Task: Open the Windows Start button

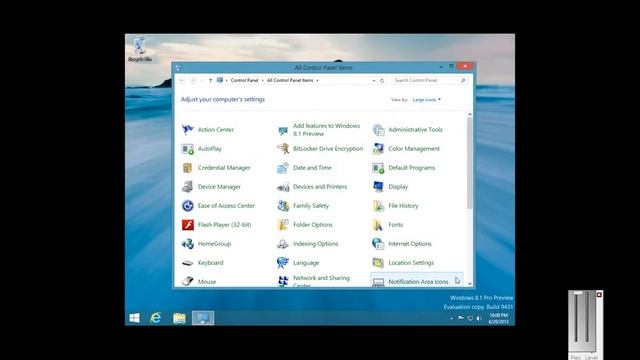Action: [x=135, y=318]
